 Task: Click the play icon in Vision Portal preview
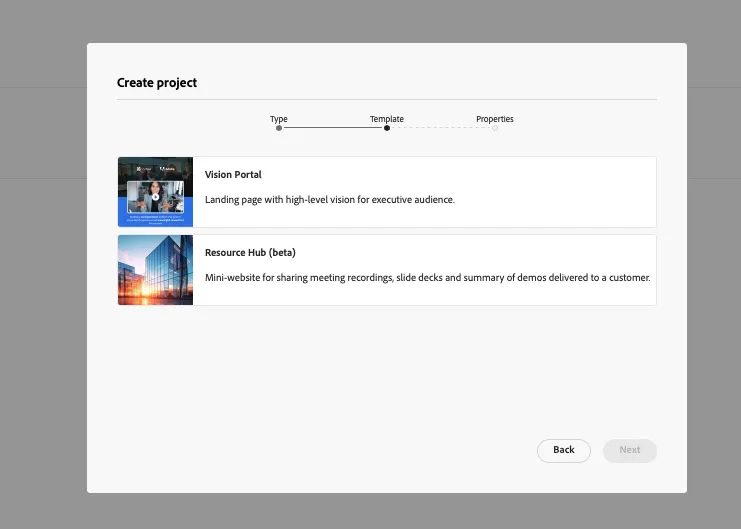[155, 197]
